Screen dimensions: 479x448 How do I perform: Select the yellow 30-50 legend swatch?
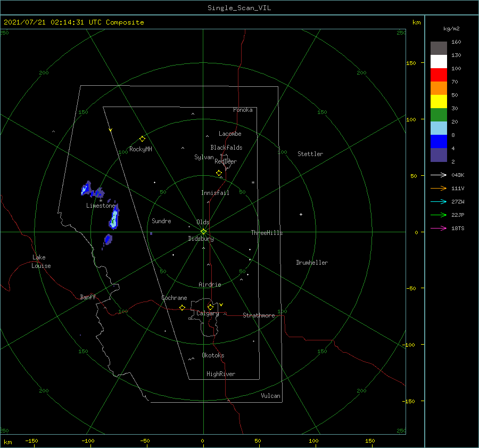[x=439, y=101]
